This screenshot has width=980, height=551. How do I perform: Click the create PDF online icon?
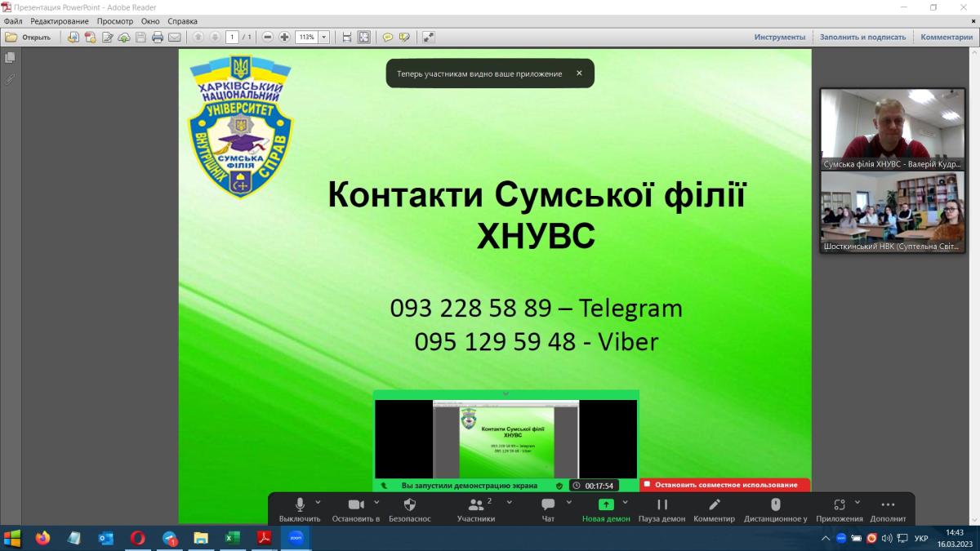[73, 37]
